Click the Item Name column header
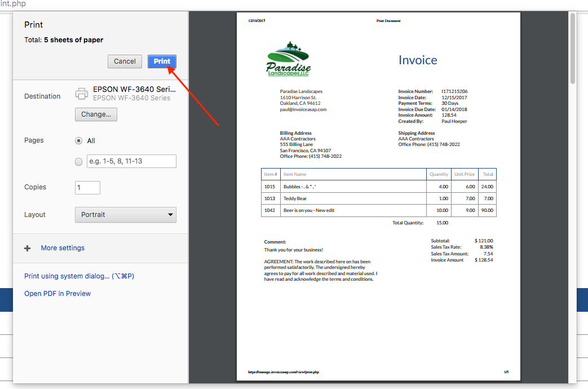The image size is (588, 389). tap(295, 174)
